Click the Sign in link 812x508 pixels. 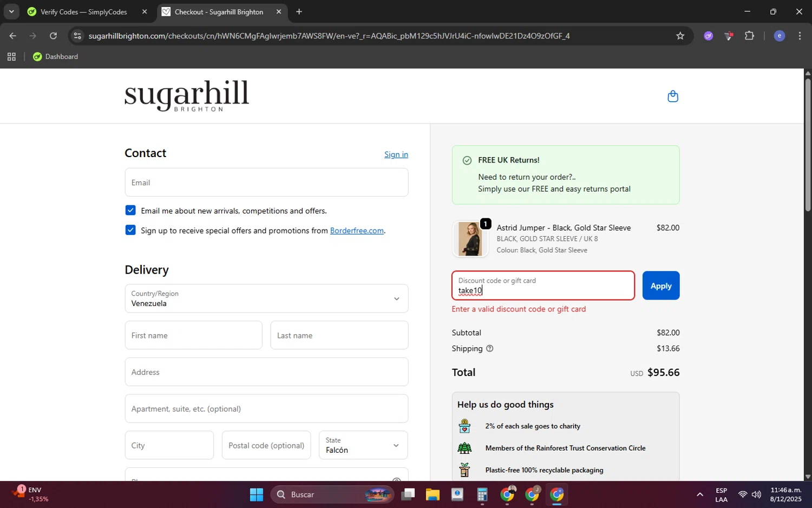click(x=396, y=154)
